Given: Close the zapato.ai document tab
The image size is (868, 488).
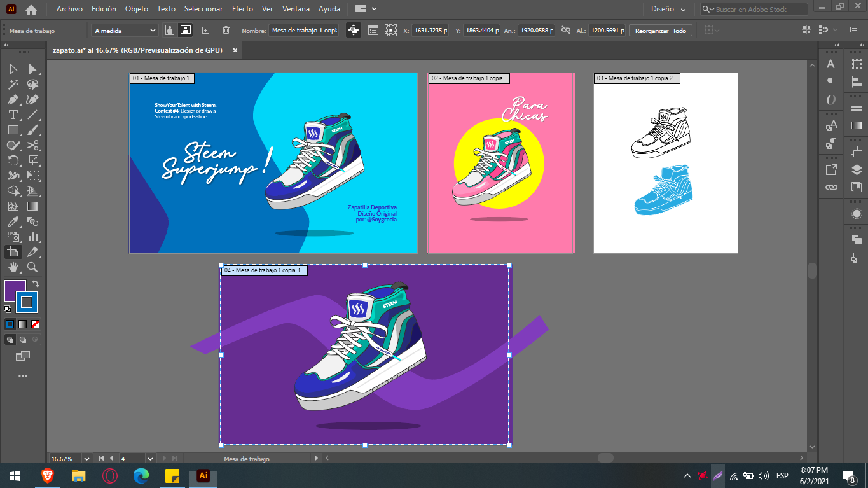Looking at the screenshot, I should click(x=235, y=50).
